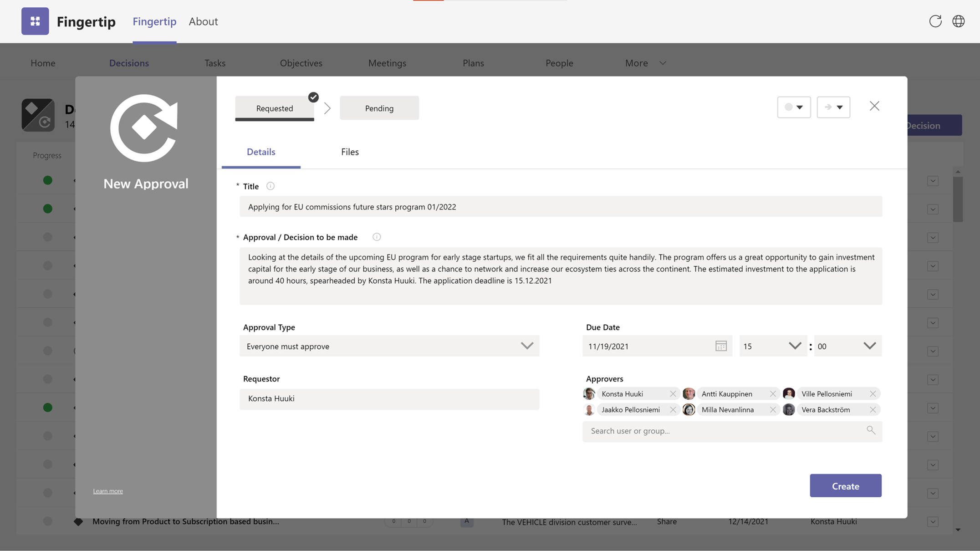Open the status circle dropdown
Image resolution: width=980 pixels, height=551 pixels.
click(794, 107)
